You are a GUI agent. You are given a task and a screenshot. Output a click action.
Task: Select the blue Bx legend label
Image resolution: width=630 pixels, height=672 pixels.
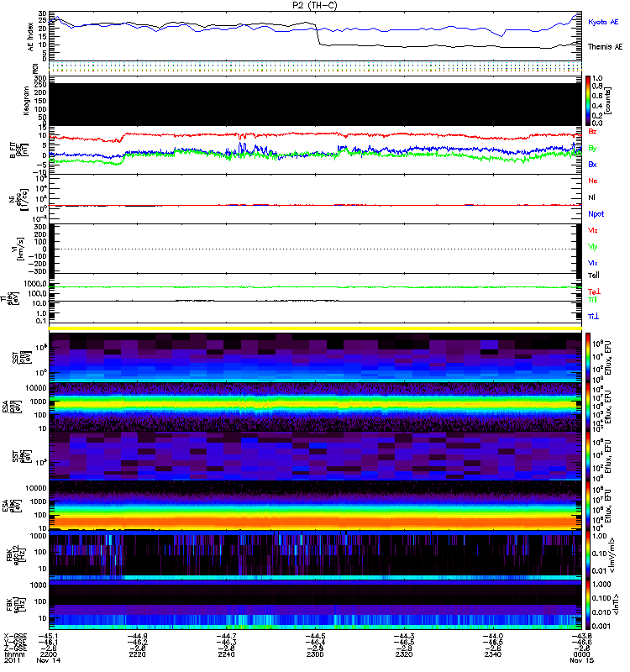[592, 165]
